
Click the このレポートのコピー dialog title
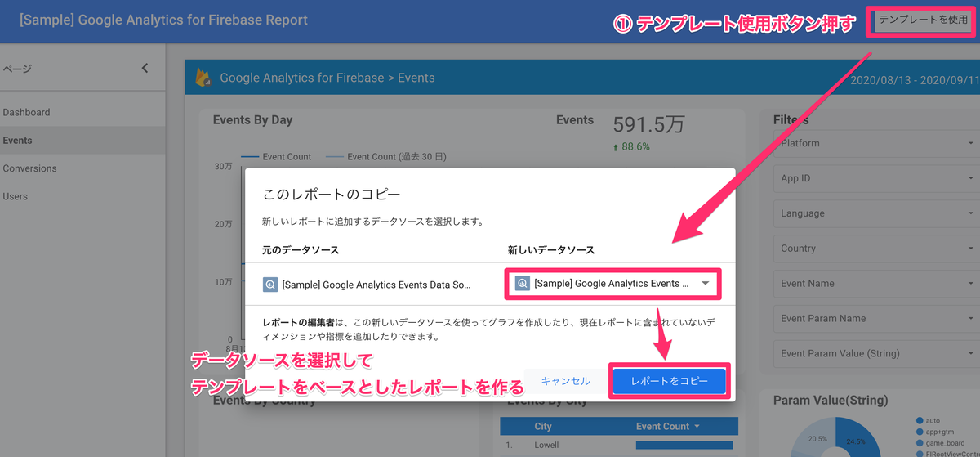[x=332, y=195]
